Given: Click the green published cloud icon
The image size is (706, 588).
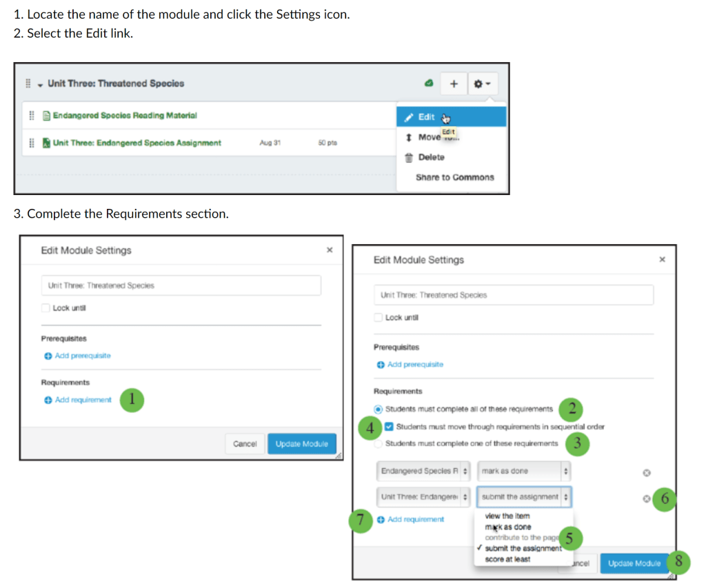Looking at the screenshot, I should (428, 83).
